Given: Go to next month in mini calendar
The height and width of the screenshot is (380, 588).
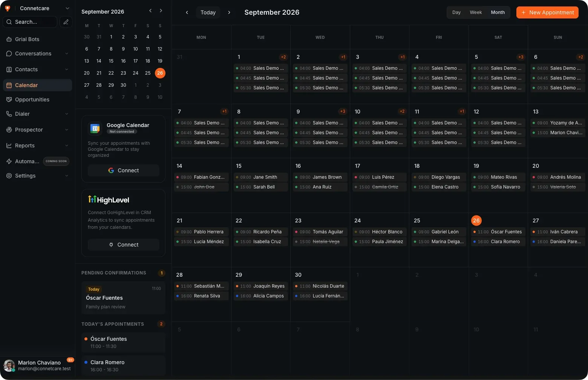Looking at the screenshot, I should click(x=161, y=11).
